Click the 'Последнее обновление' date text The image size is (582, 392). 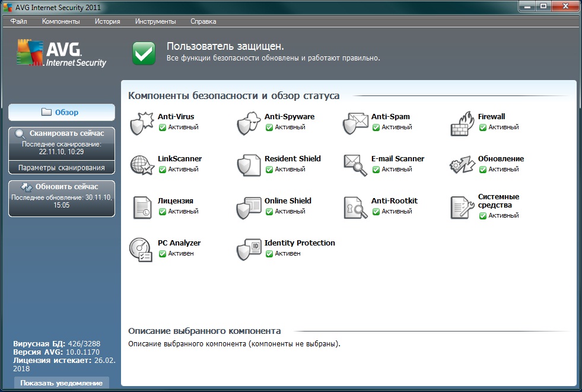tap(62, 201)
